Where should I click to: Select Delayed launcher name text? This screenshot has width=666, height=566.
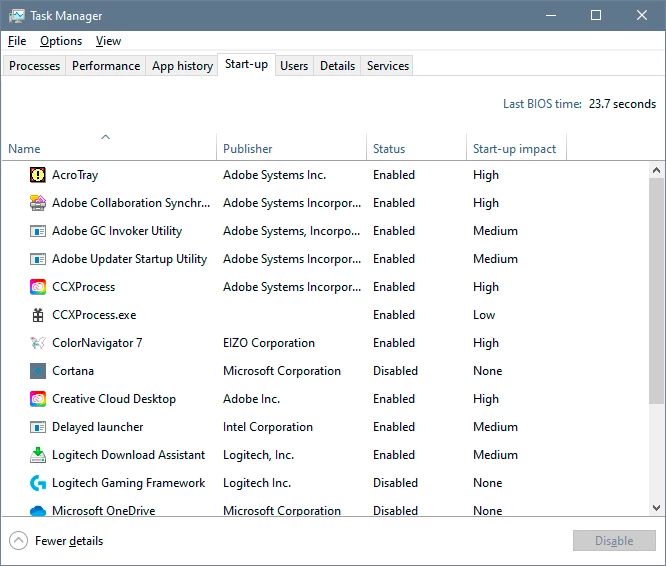coord(98,427)
